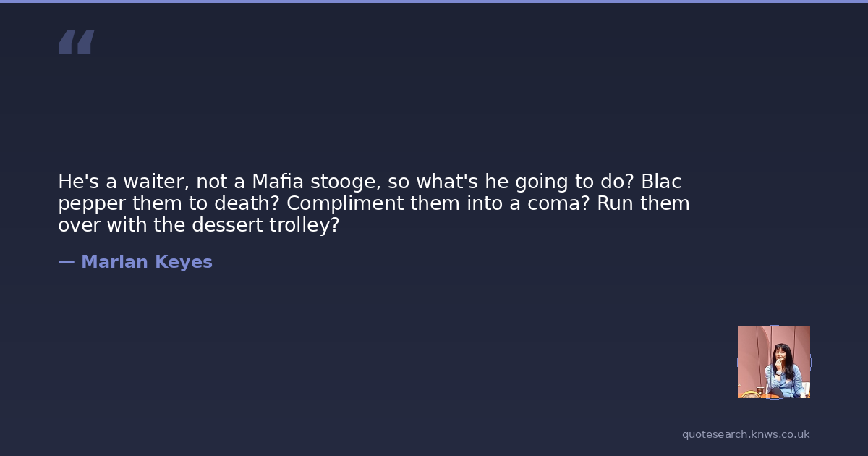Click the word "waiter" in the quote
The height and width of the screenshot is (456, 868).
click(153, 181)
